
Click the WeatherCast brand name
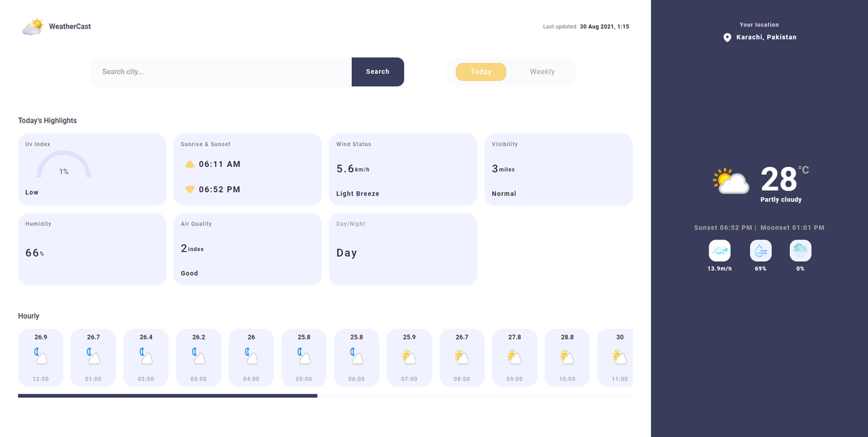[x=70, y=26]
